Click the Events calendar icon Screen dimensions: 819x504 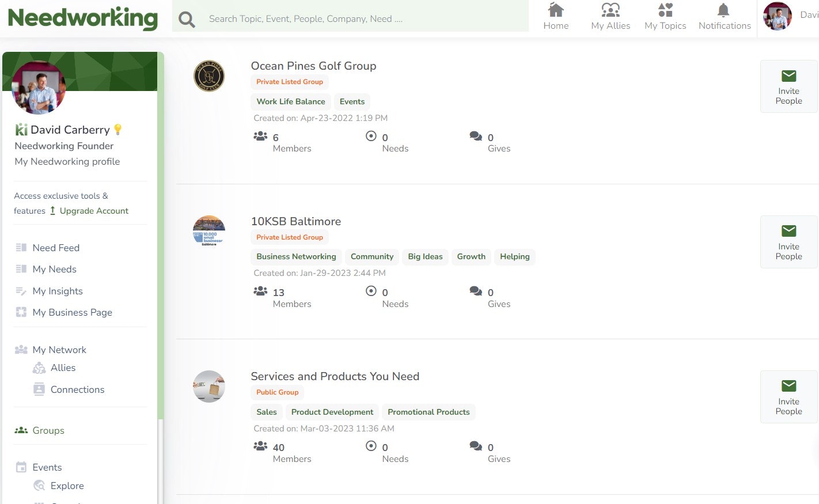pyautogui.click(x=21, y=467)
